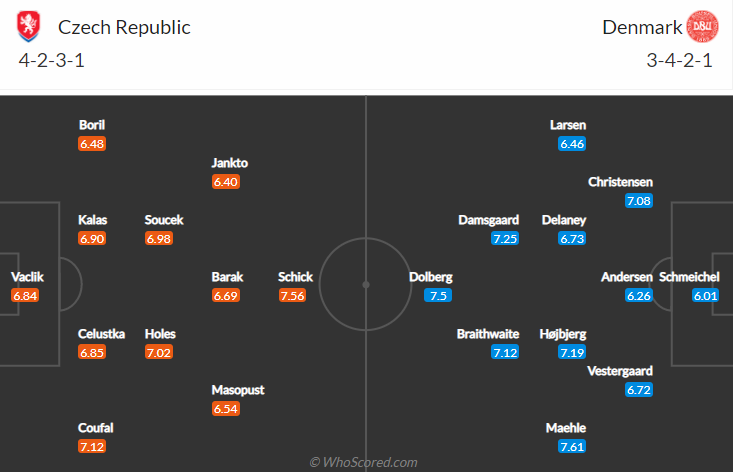Click the Denmark DBU crest icon

703,27
